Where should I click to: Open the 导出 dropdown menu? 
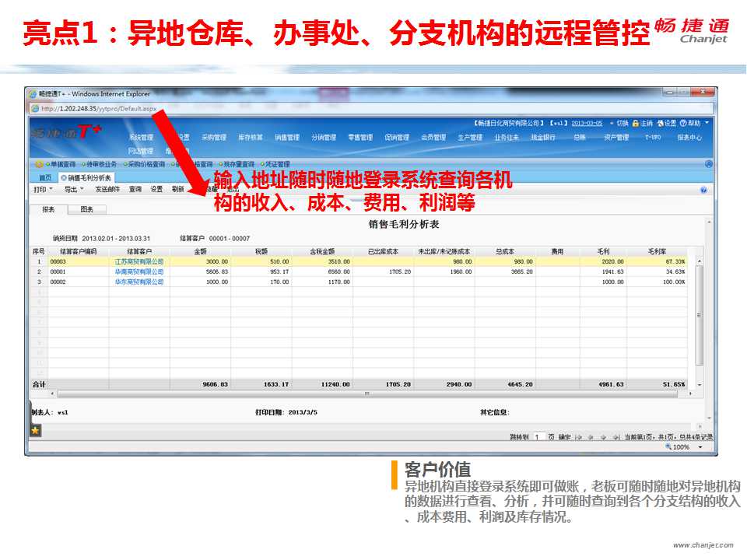click(75, 189)
